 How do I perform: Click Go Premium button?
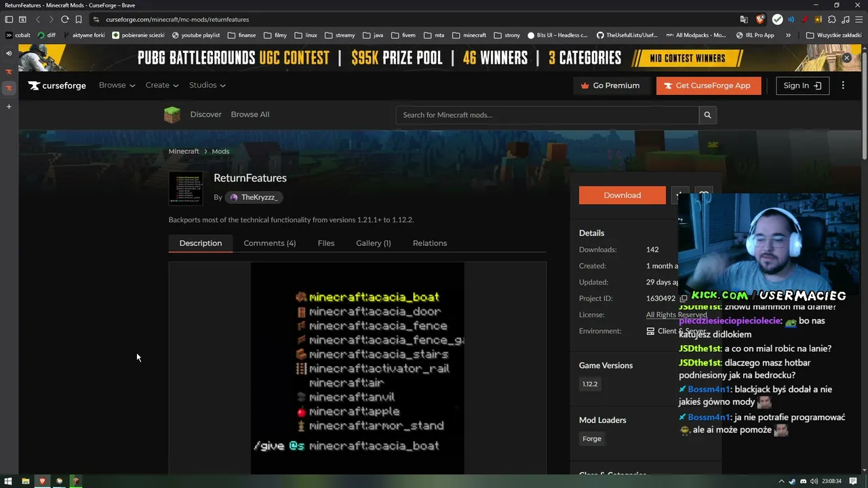click(x=610, y=85)
